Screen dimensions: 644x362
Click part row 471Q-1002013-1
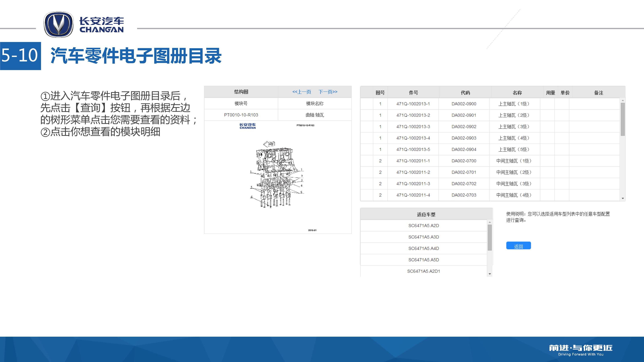click(x=413, y=104)
